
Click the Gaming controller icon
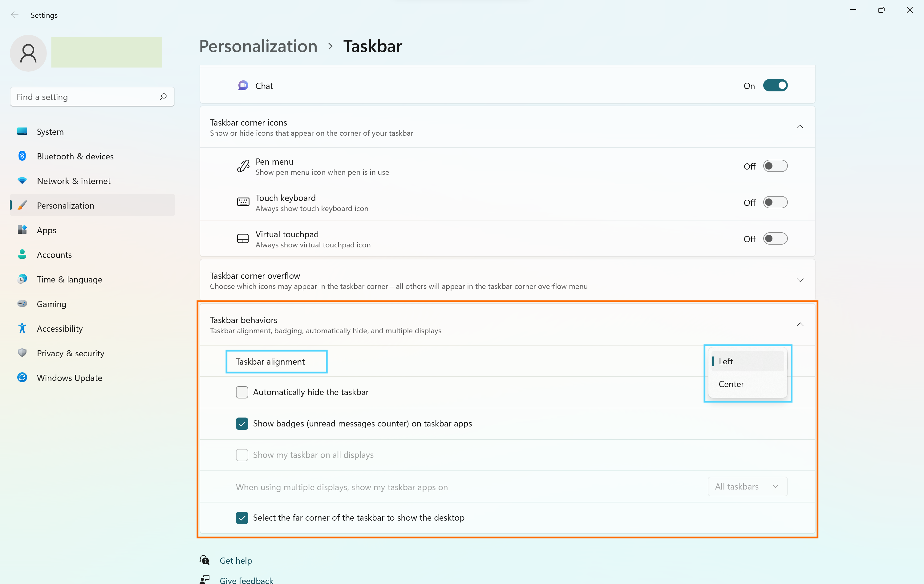[22, 304]
